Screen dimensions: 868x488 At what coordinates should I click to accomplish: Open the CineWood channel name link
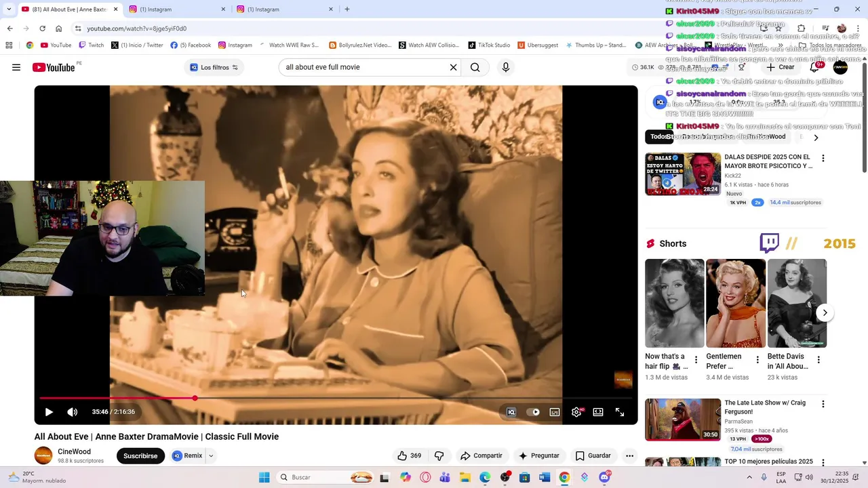[x=74, y=451]
